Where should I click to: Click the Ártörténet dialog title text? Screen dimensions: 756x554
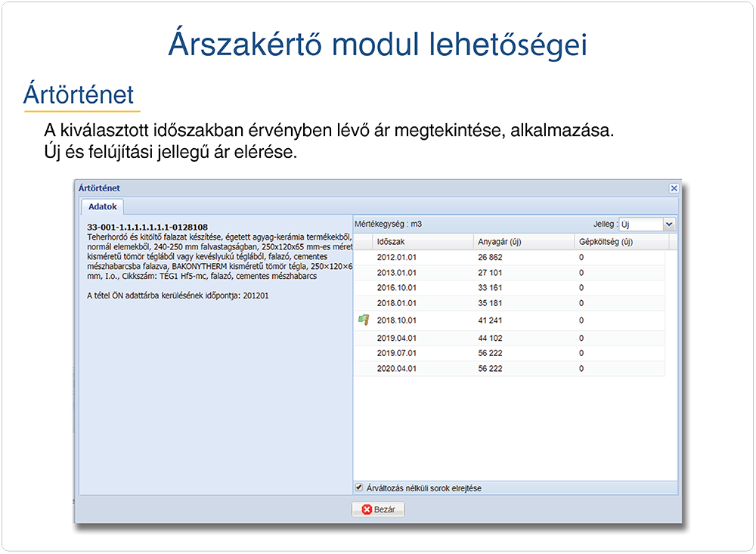(x=99, y=188)
